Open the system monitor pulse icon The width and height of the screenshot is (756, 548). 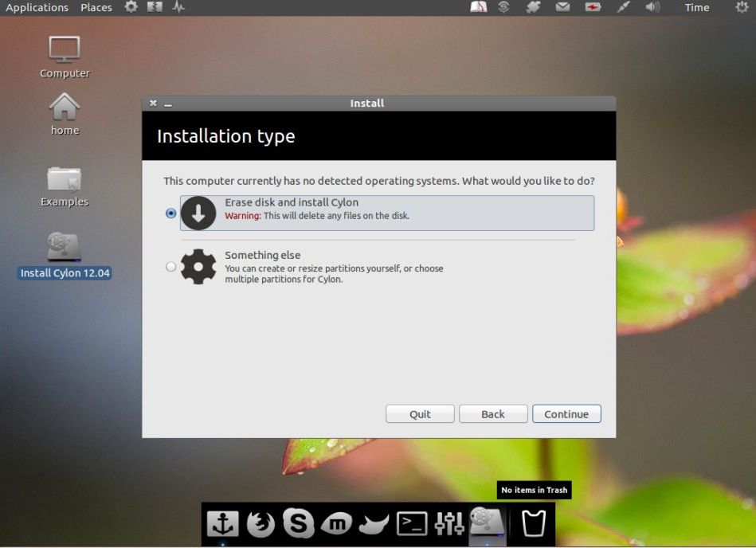pos(178,7)
